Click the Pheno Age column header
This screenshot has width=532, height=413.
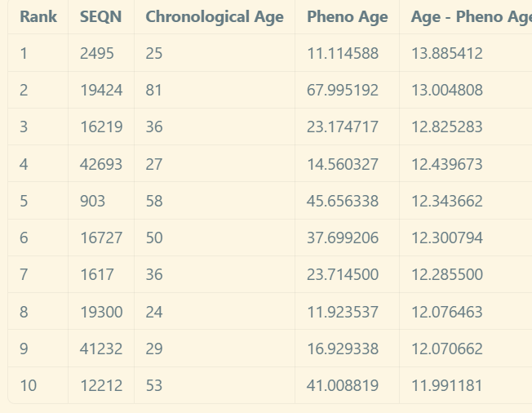point(348,16)
